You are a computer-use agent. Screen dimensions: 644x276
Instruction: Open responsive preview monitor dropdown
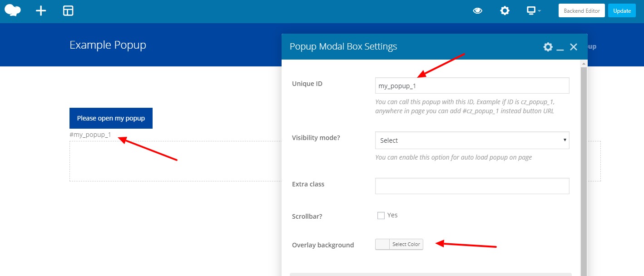coord(533,11)
